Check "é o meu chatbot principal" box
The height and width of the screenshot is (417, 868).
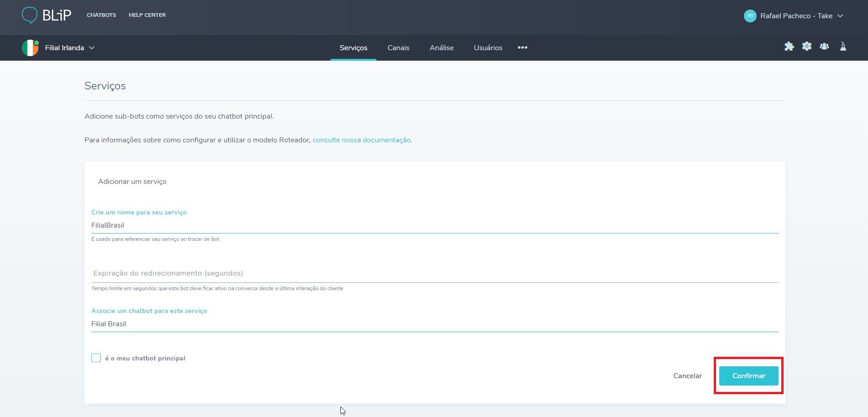point(96,358)
